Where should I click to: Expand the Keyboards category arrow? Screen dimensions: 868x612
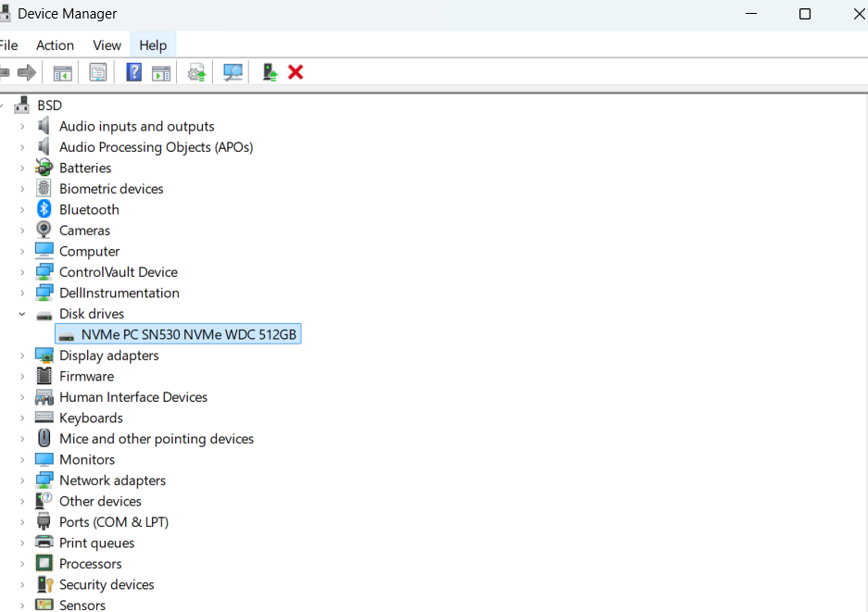[x=22, y=418]
